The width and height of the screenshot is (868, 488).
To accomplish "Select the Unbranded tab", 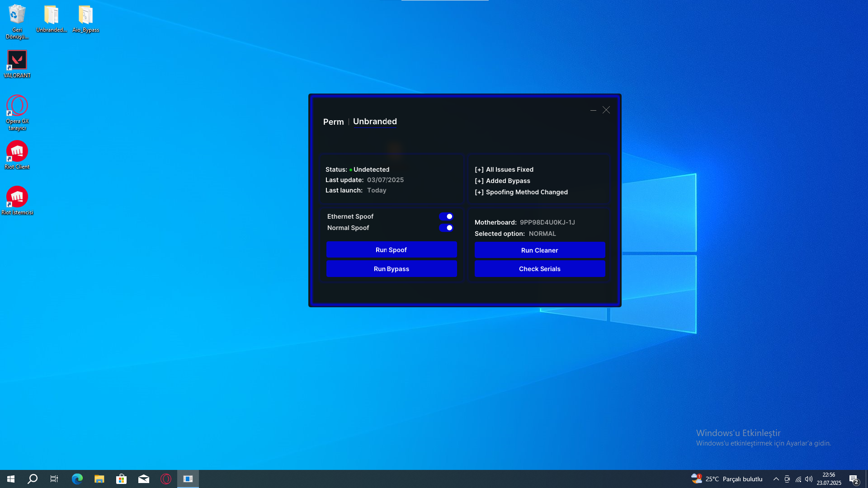I will [x=375, y=122].
